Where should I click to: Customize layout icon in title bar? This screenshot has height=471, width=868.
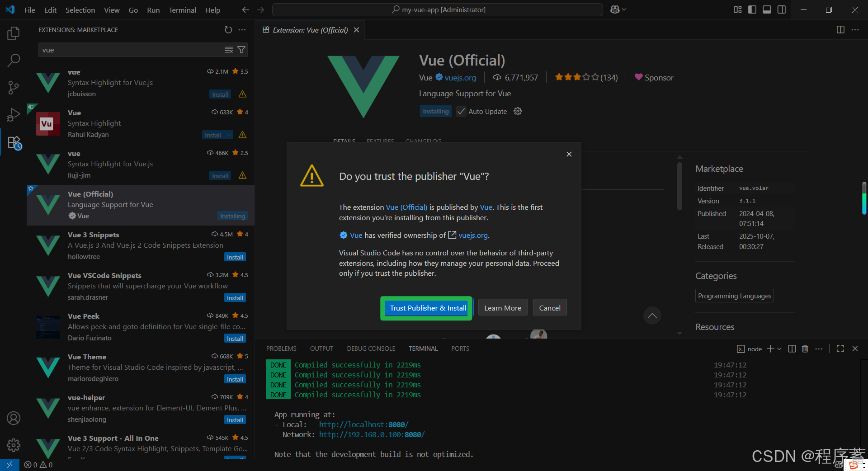738,9
